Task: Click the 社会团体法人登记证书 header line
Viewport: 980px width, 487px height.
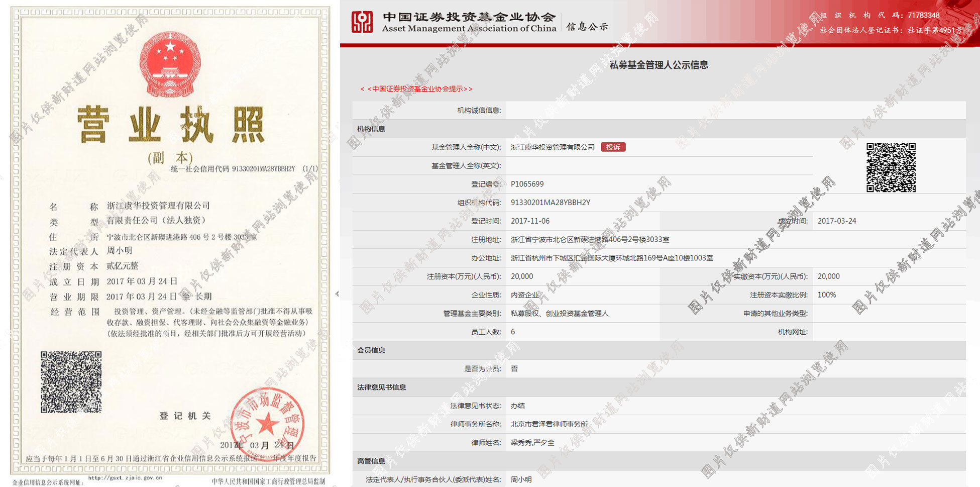Action: (891, 30)
